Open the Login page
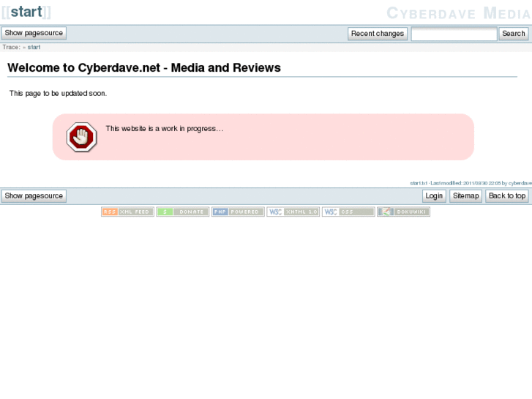The width and height of the screenshot is (532, 399). coord(434,196)
